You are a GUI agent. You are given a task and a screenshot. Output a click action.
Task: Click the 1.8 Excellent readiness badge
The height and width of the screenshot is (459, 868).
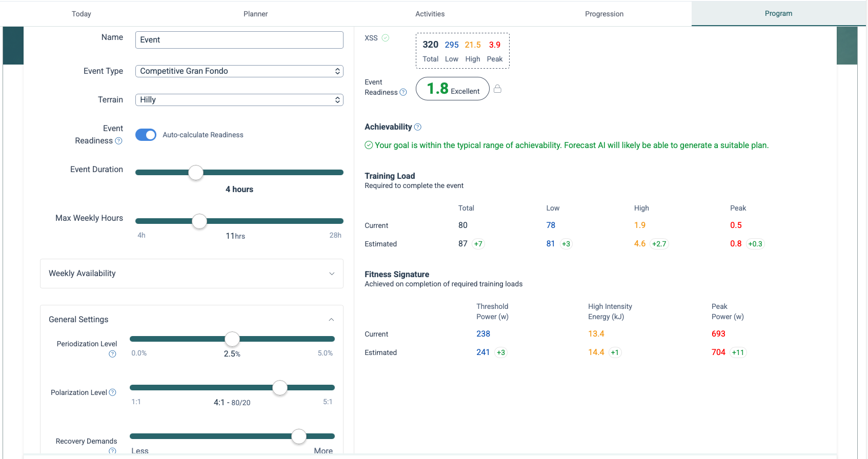pos(452,89)
